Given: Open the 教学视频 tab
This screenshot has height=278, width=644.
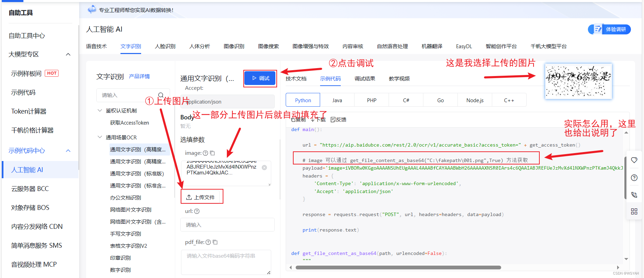Looking at the screenshot, I should coord(399,78).
